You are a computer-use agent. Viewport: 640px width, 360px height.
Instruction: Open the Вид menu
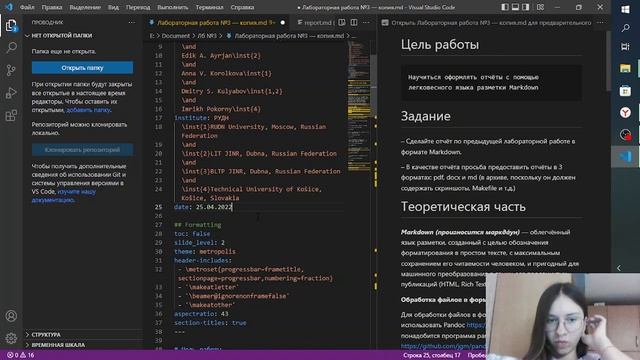coord(113,7)
